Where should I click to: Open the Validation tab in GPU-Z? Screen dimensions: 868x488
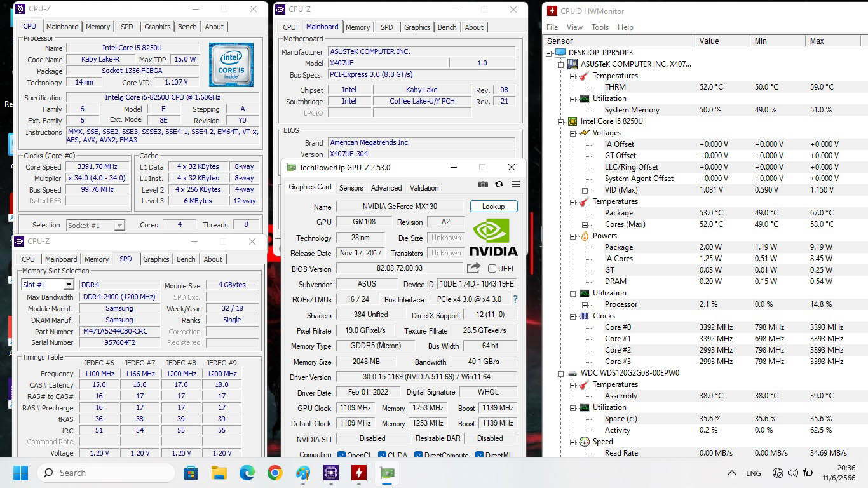coord(424,188)
